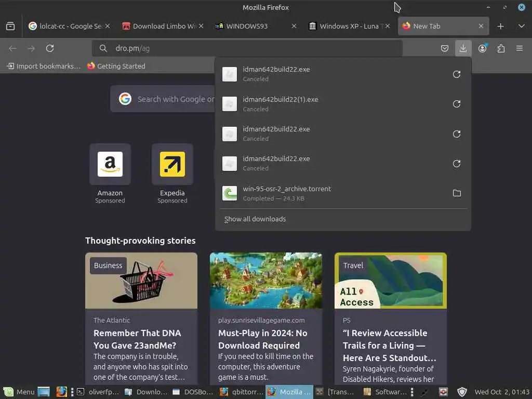532x399 pixels.
Task: Click the Thought-provoking stories heading
Action: point(140,241)
